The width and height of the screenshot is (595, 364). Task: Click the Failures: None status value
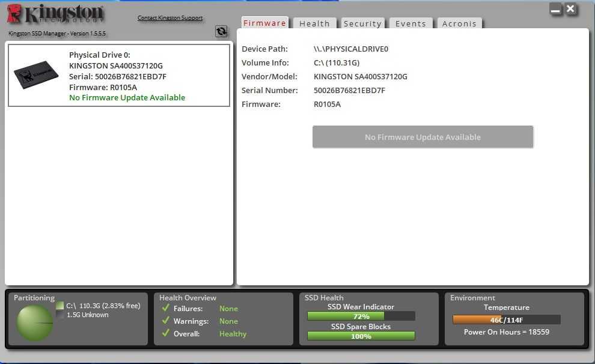point(228,309)
